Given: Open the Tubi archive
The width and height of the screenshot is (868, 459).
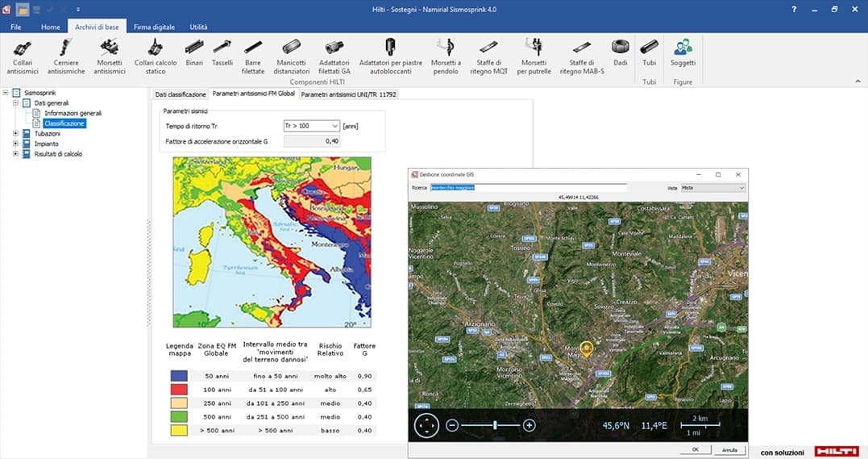Looking at the screenshot, I should pyautogui.click(x=649, y=52).
